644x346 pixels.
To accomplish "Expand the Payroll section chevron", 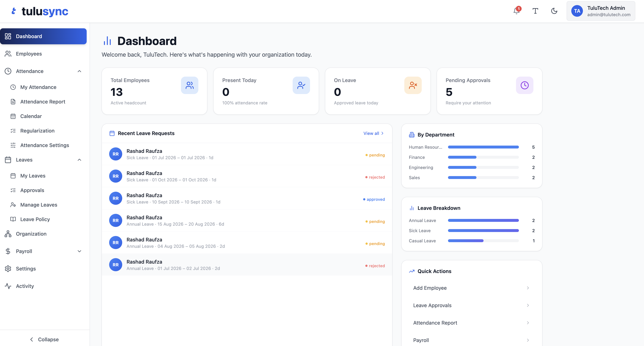I will tap(79, 251).
